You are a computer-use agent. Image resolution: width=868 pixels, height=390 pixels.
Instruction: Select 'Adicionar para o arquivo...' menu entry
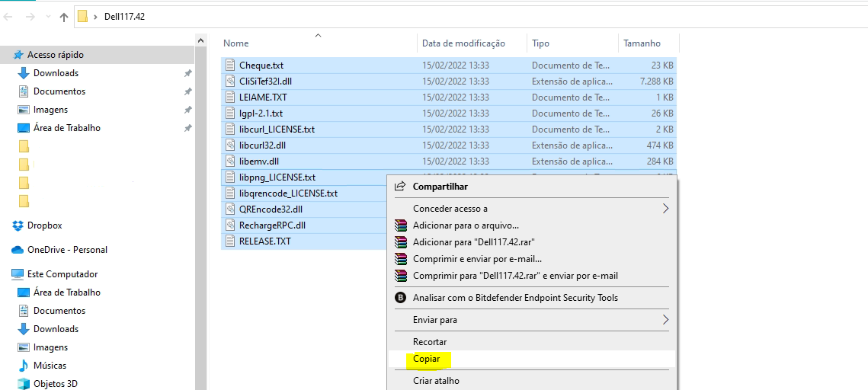(466, 225)
